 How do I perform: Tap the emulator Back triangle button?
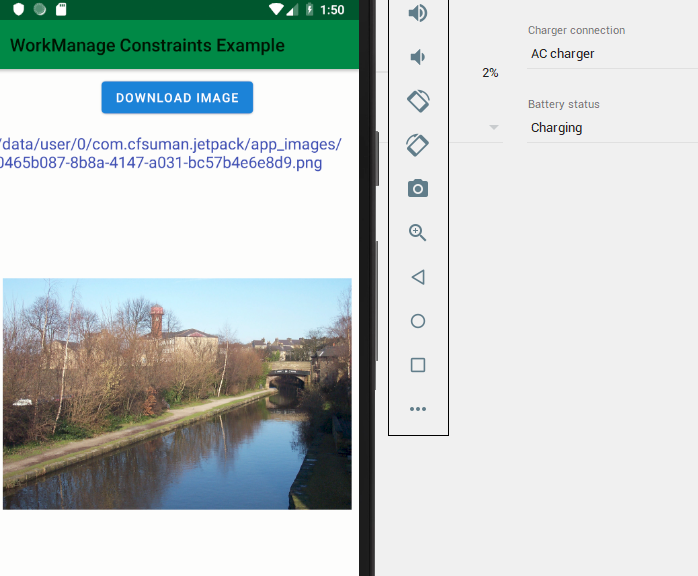coord(418,277)
